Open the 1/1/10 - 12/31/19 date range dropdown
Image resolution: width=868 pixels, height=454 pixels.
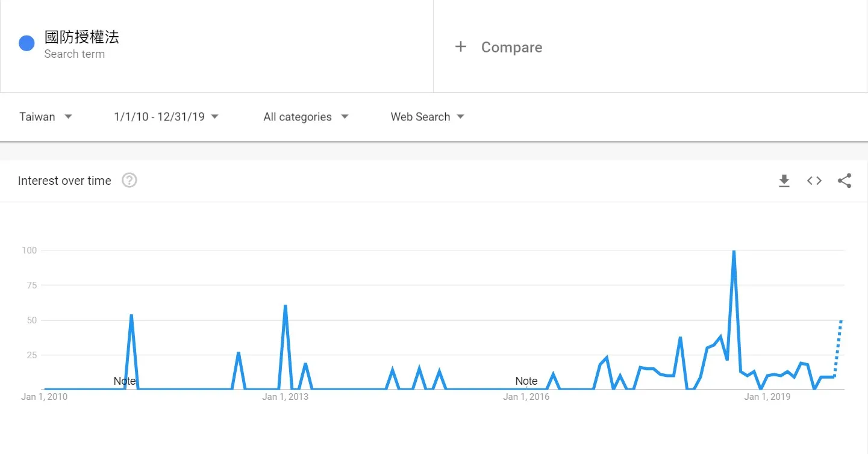click(166, 117)
